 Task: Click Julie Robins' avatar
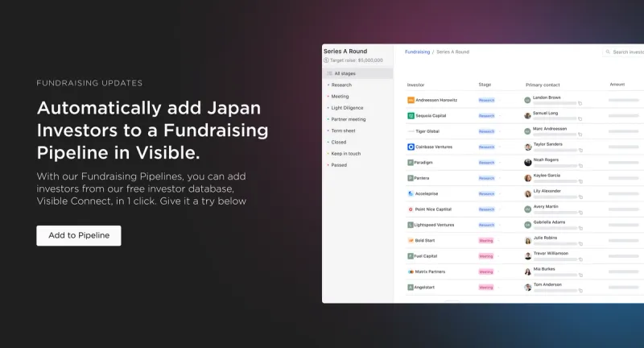(x=528, y=241)
